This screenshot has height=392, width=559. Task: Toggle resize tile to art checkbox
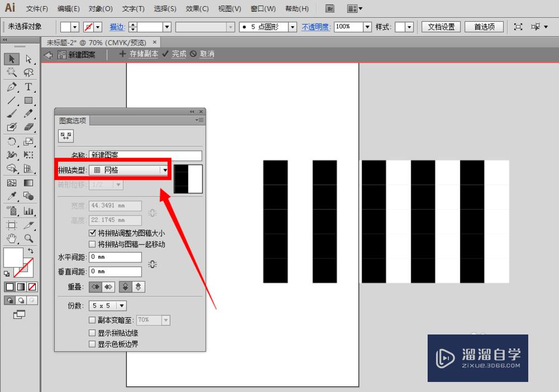[92, 233]
